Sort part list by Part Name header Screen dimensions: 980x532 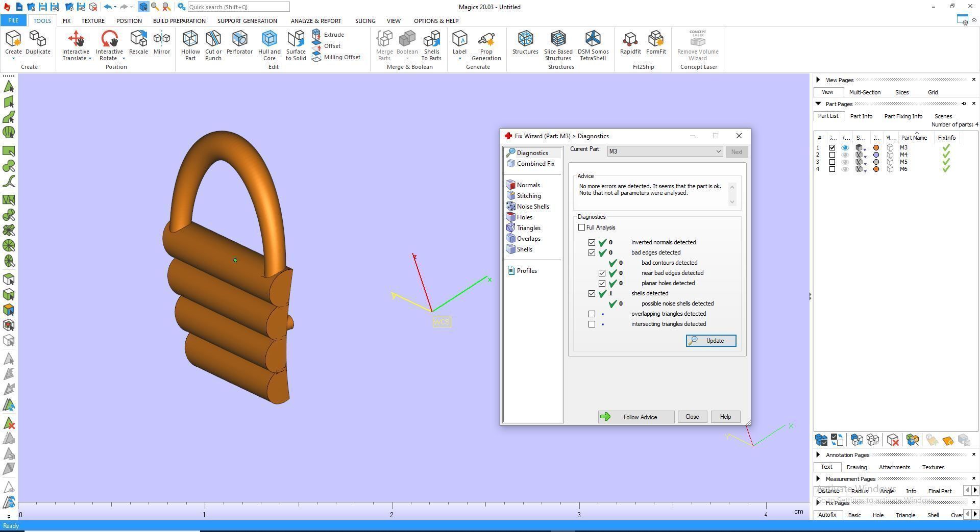pos(914,138)
